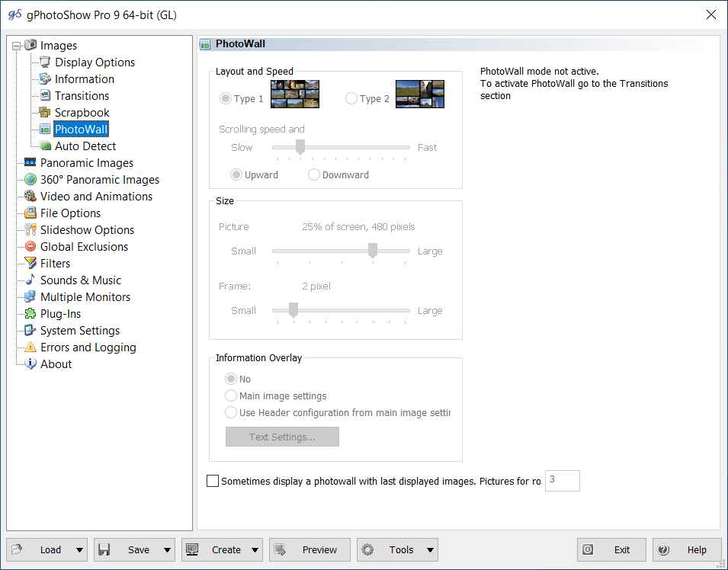Click the Transitions icon in tree
The height and width of the screenshot is (570, 728).
(x=45, y=95)
